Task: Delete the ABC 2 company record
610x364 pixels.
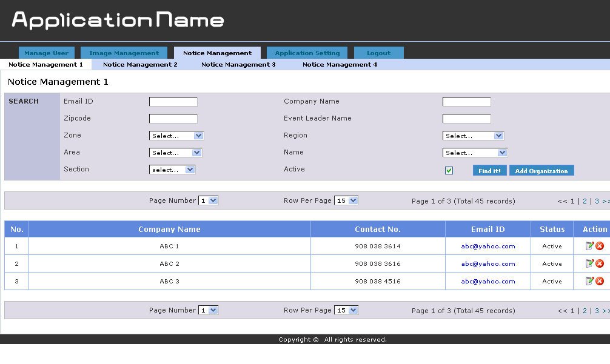Action: (600, 263)
